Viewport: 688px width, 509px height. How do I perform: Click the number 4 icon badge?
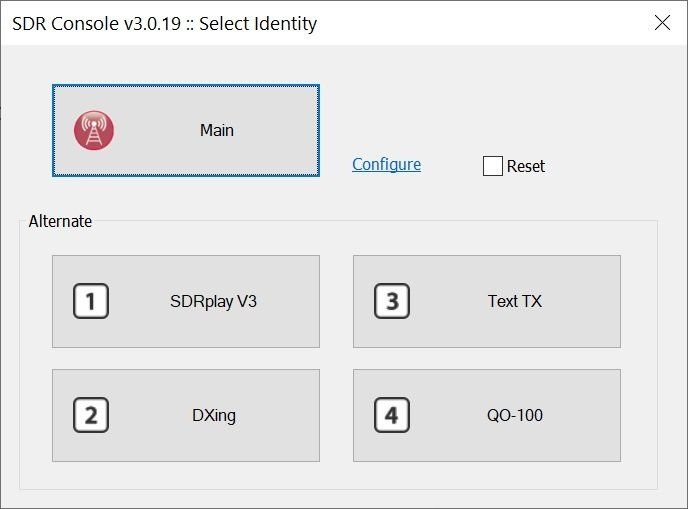[x=392, y=415]
